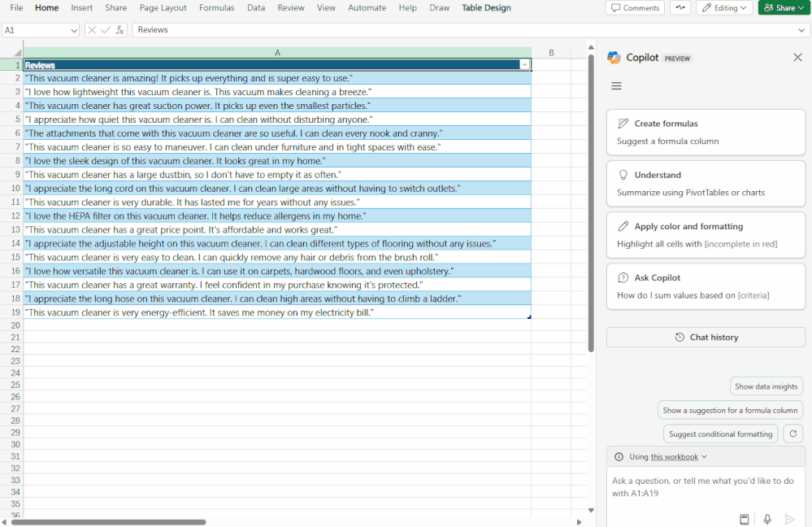
Task: Click the Copilot logo icon
Action: click(614, 58)
